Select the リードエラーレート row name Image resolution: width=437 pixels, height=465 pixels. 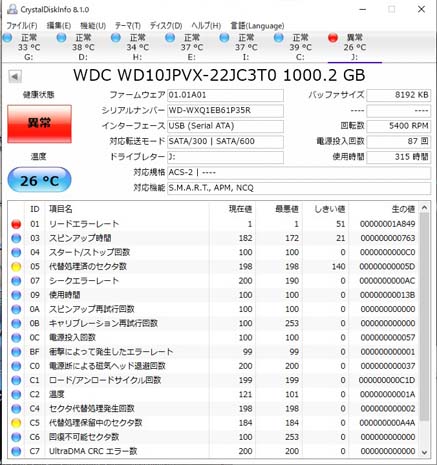[x=84, y=224]
